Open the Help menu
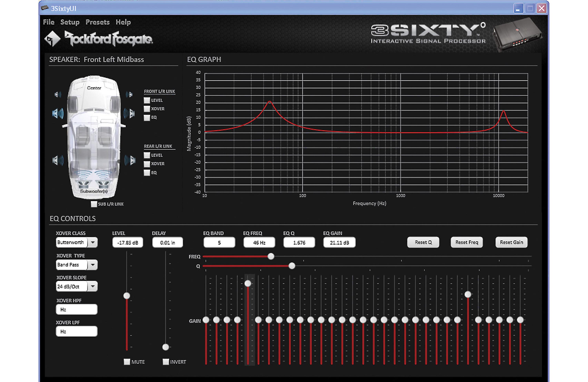588x382 pixels. point(123,22)
